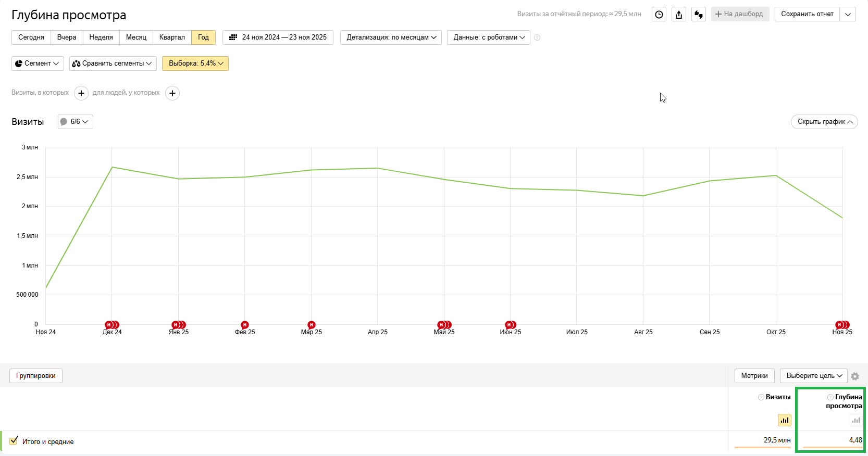Click the 4,48 value in the totals row
The height and width of the screenshot is (456, 868).
[855, 440]
